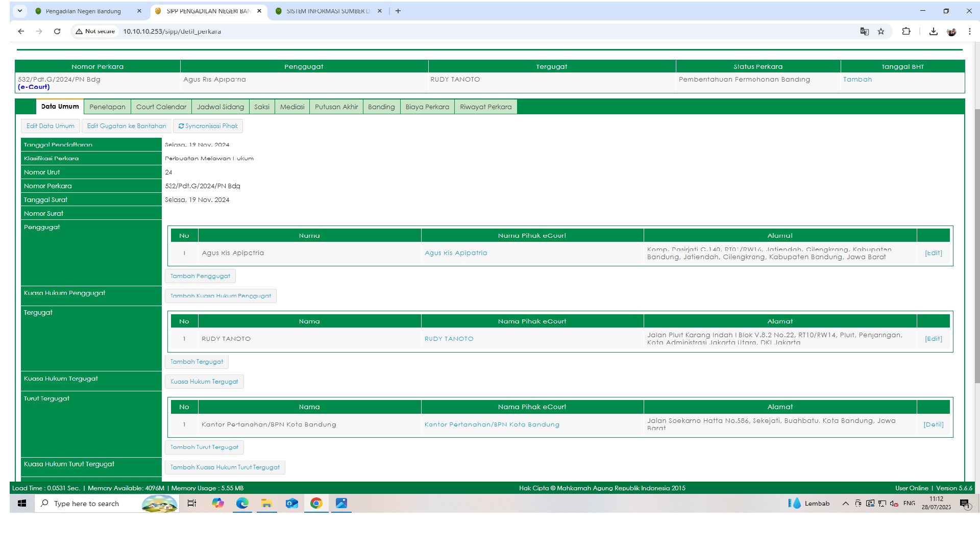Open the Chrome downloads icon
980x551 pixels.
[x=933, y=31]
